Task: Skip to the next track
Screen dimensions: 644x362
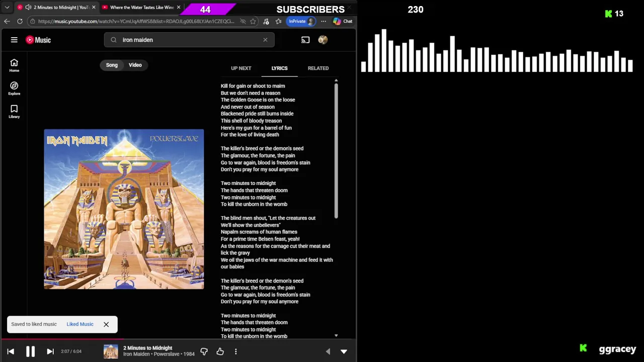Action: pyautogui.click(x=50, y=351)
